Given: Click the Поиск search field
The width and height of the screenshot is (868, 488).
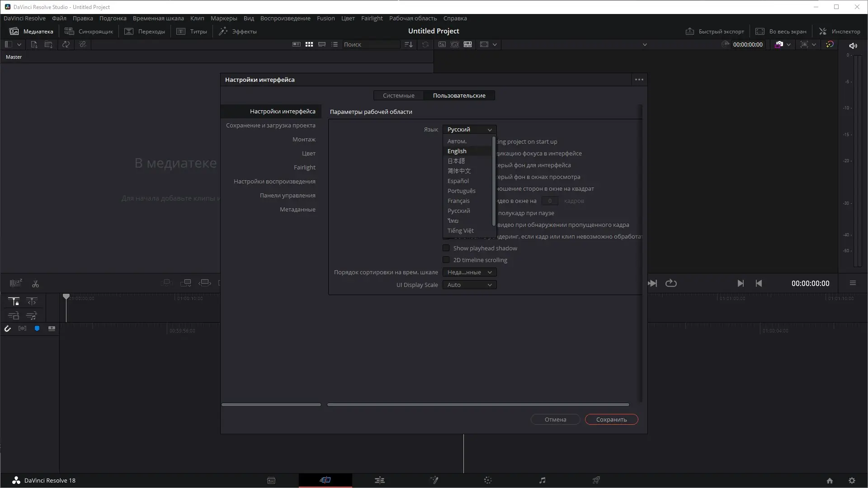Looking at the screenshot, I should (370, 44).
